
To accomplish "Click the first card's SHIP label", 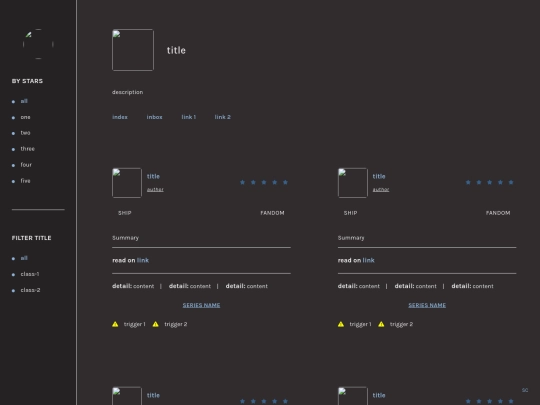I will click(125, 213).
